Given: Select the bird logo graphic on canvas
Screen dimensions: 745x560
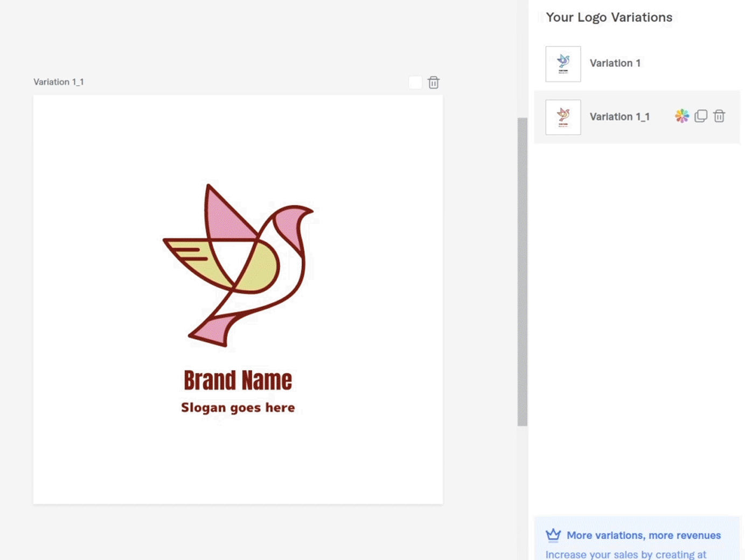Looking at the screenshot, I should 238,265.
